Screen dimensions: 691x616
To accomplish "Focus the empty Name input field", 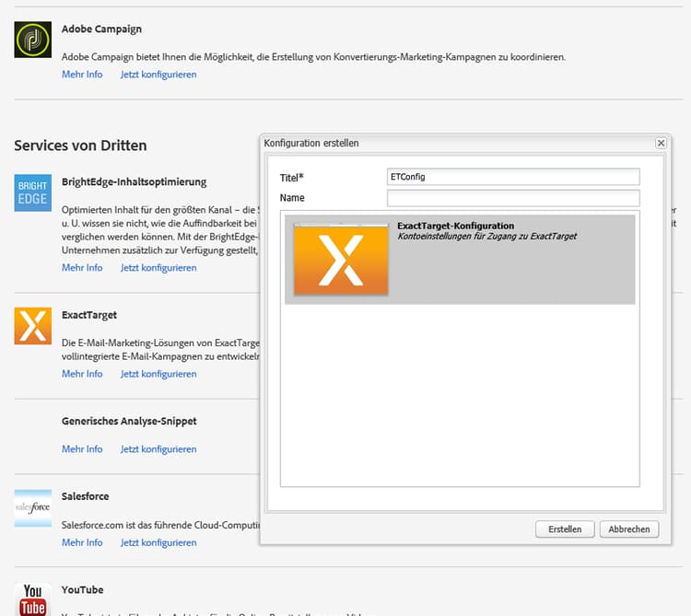I will click(x=513, y=198).
